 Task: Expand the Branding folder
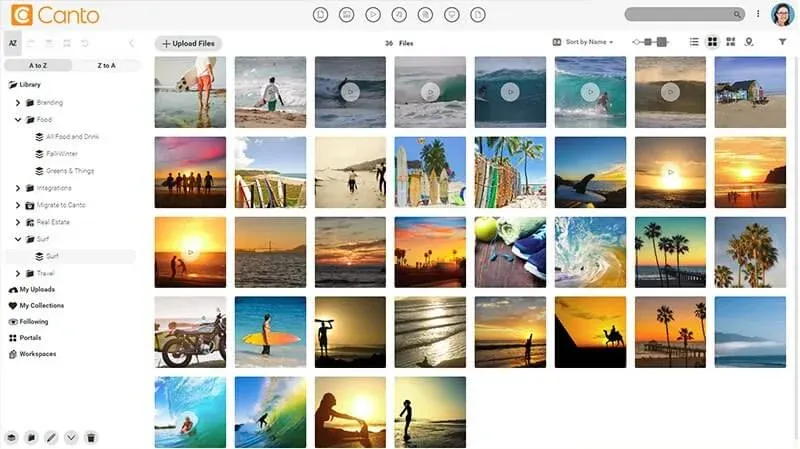[x=18, y=103]
